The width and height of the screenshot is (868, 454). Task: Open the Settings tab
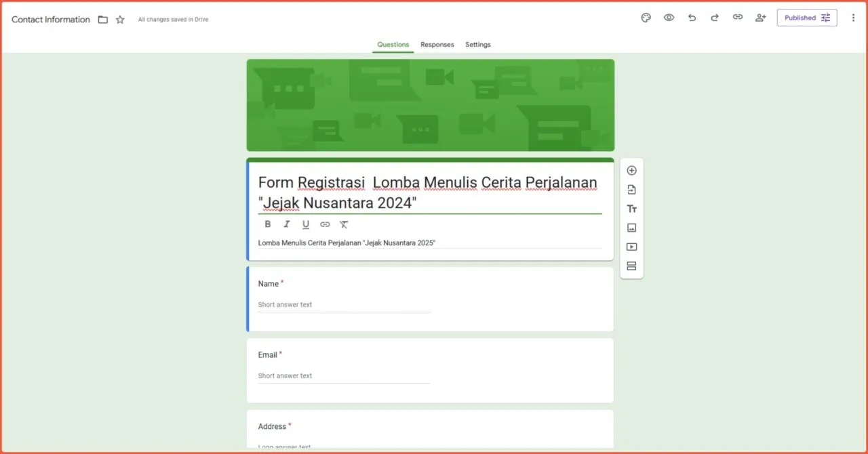(x=478, y=44)
